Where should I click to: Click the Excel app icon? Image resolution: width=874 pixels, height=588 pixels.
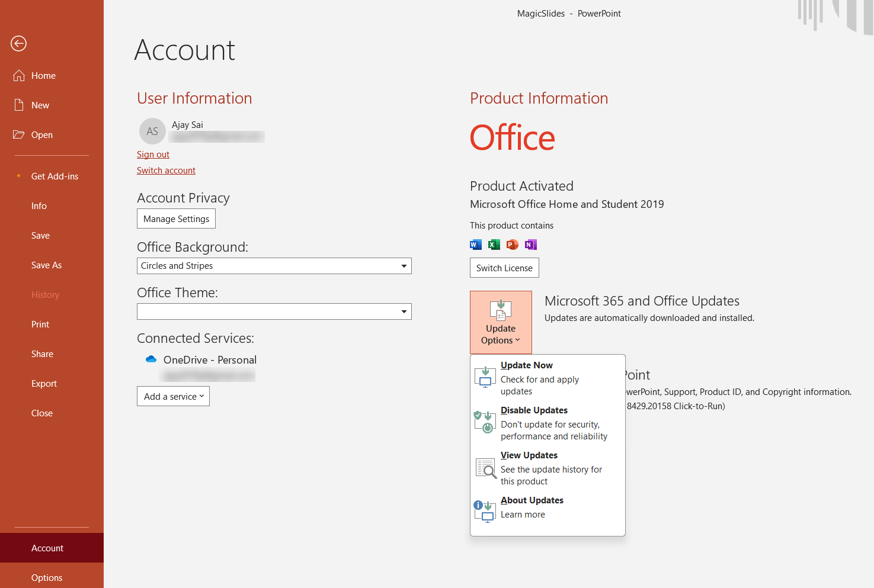click(494, 245)
